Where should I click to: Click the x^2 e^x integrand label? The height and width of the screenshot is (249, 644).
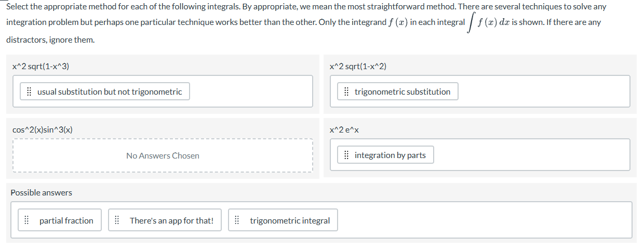pyautogui.click(x=344, y=130)
